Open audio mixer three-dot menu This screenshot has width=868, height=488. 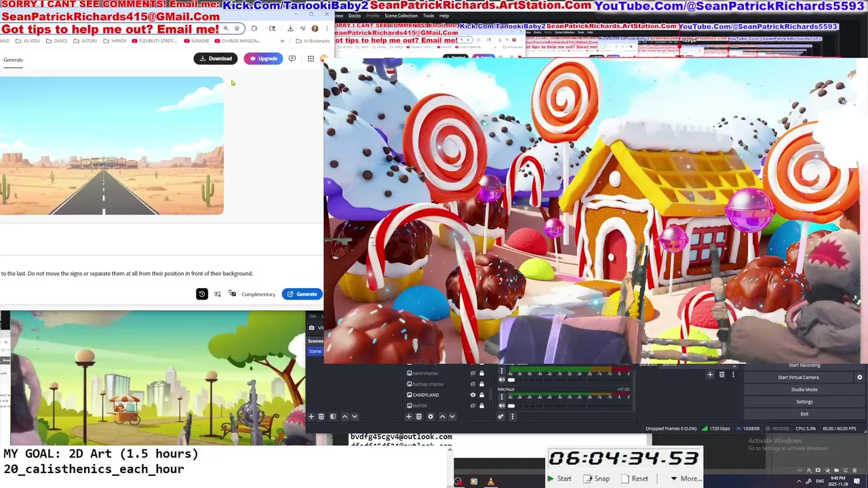click(512, 416)
